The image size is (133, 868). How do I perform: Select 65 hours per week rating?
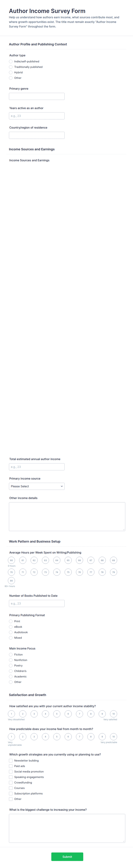coord(68,560)
